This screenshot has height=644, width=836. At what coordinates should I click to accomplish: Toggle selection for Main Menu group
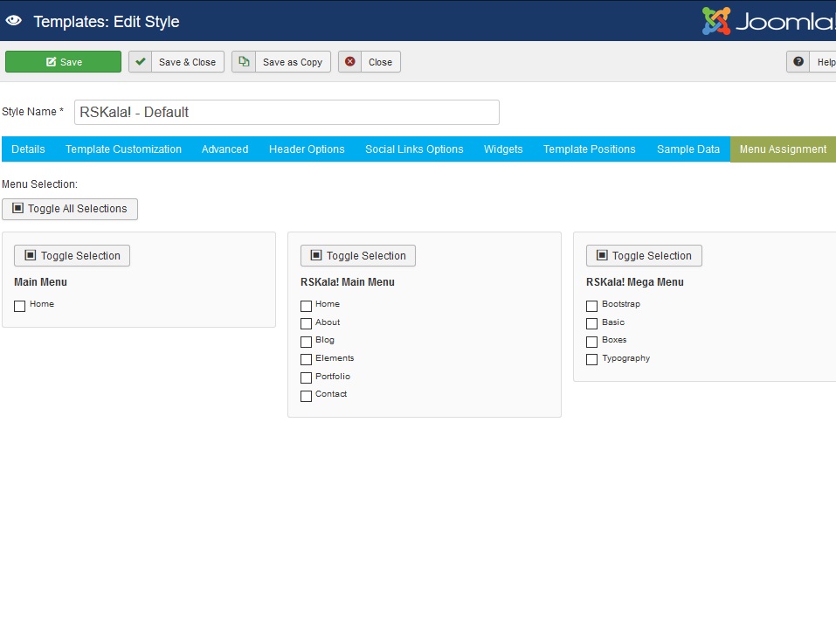point(72,256)
